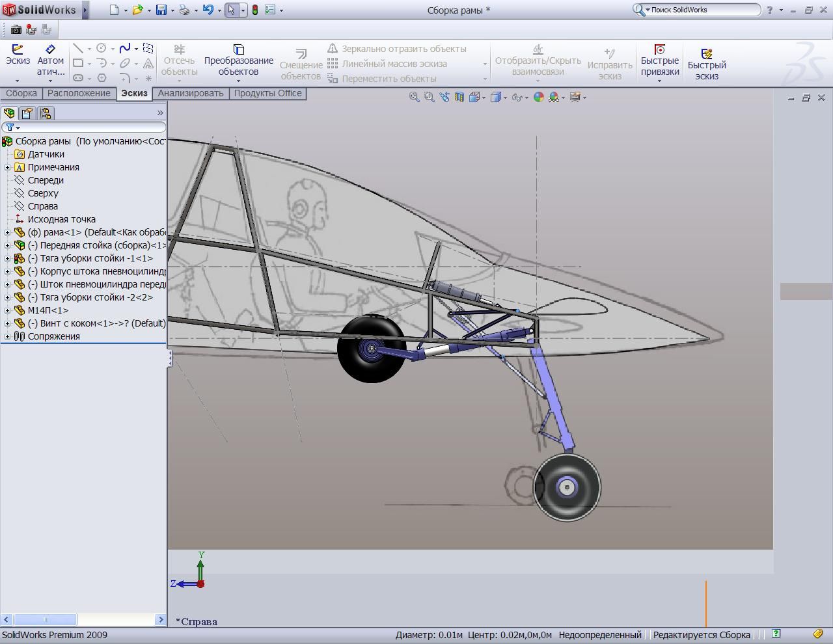Click the capture screenshot camera icon

(x=16, y=29)
